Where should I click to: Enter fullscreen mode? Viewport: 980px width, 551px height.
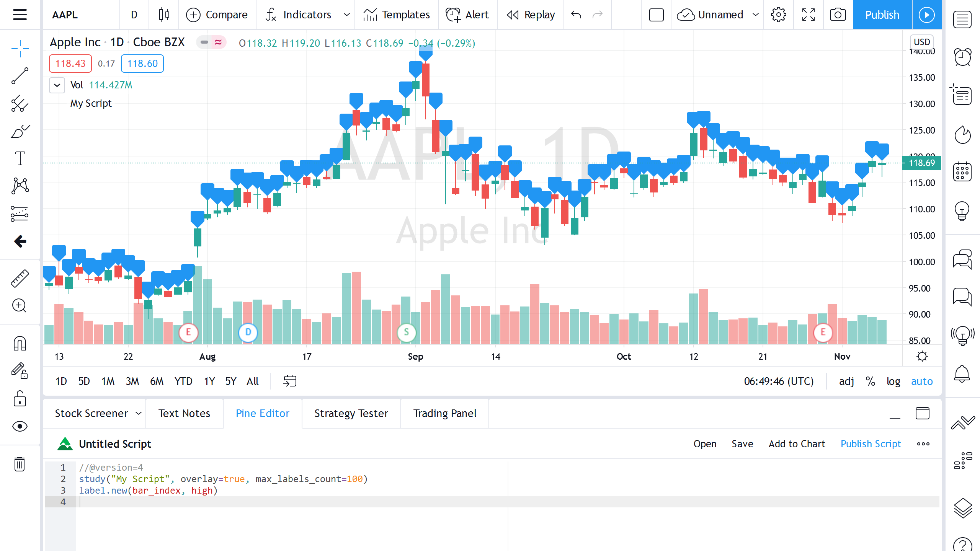[808, 15]
